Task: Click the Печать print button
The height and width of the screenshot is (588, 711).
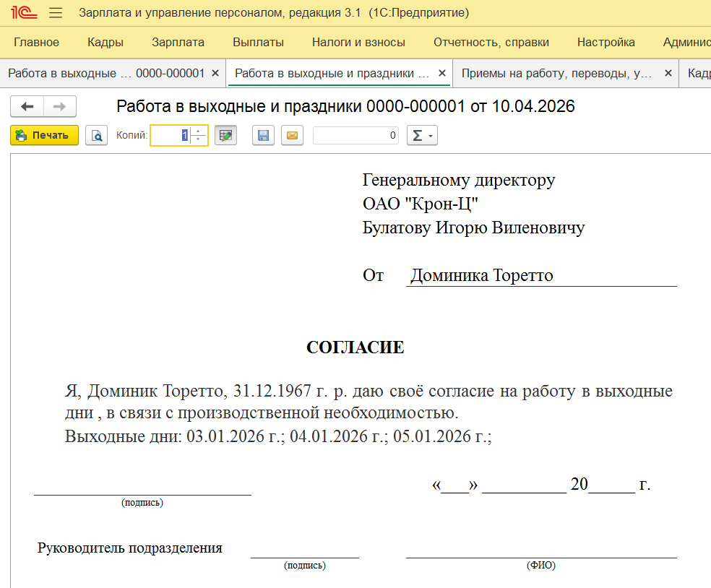Action: pyautogui.click(x=45, y=135)
